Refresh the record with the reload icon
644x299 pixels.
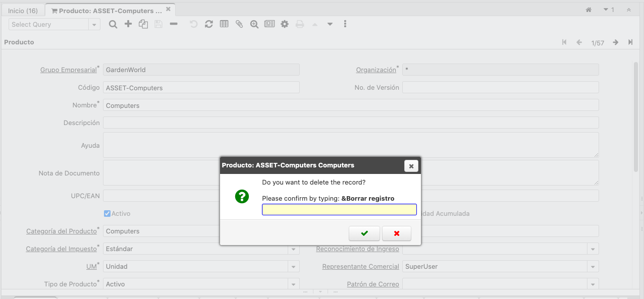208,24
